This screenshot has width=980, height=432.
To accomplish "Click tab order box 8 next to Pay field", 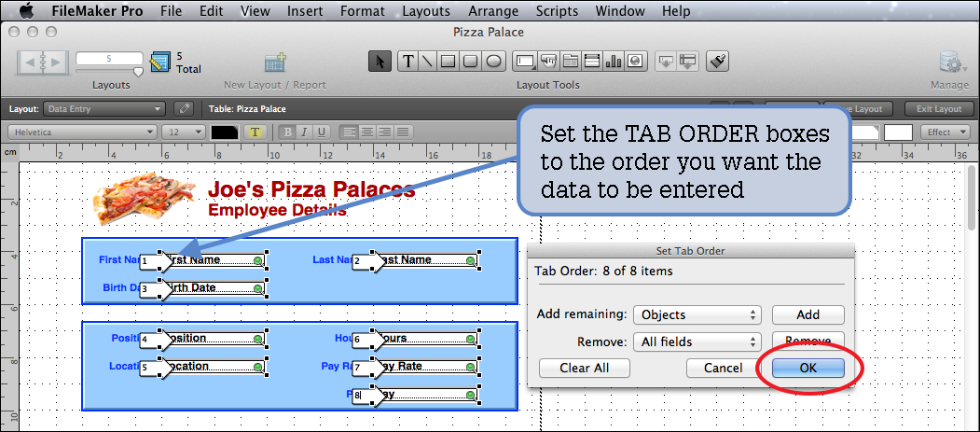I will tap(363, 395).
